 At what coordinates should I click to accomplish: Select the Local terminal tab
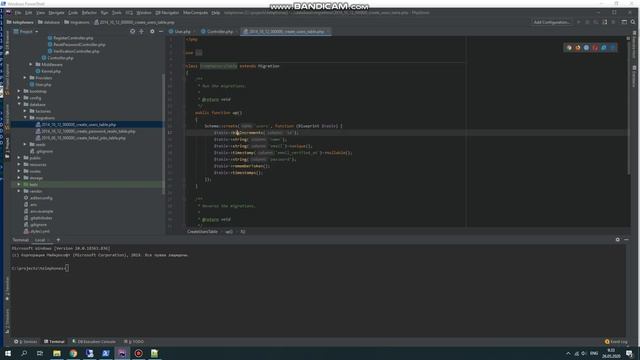[40, 240]
